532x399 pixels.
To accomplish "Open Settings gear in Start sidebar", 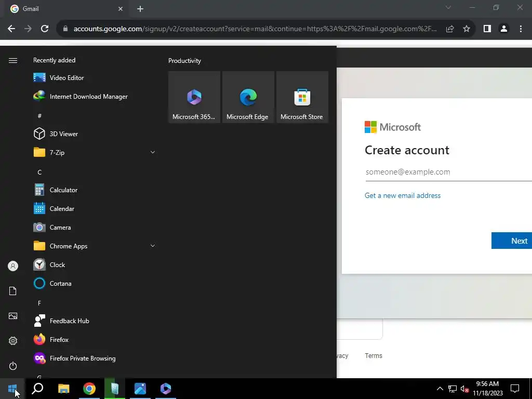I will [x=13, y=341].
